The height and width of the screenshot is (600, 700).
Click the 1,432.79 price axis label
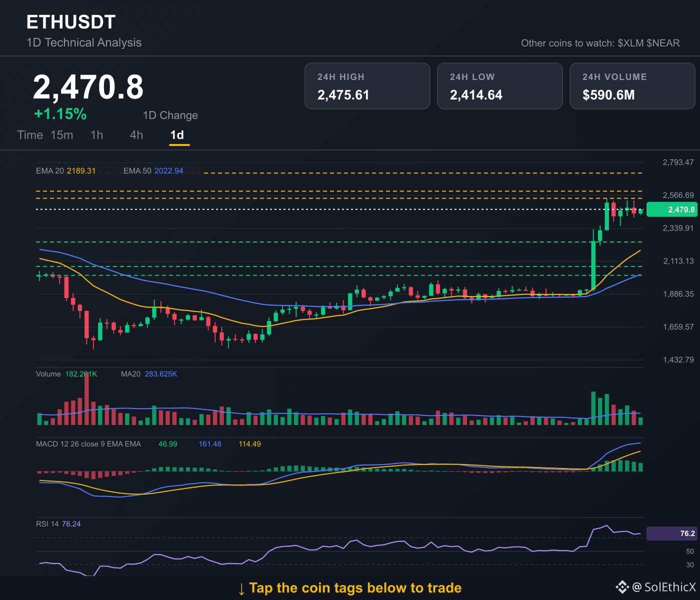[678, 360]
